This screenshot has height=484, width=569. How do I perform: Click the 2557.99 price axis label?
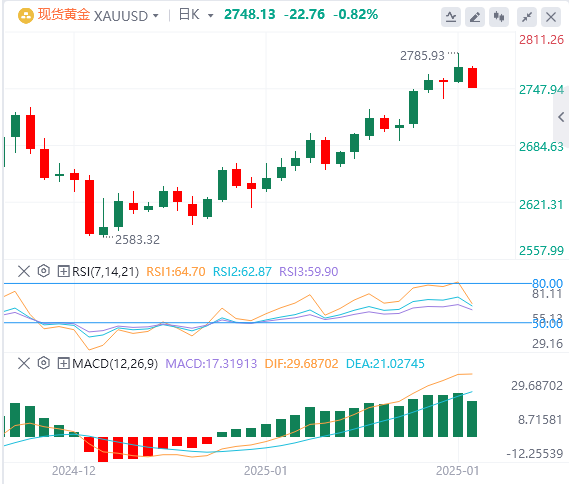pos(541,250)
